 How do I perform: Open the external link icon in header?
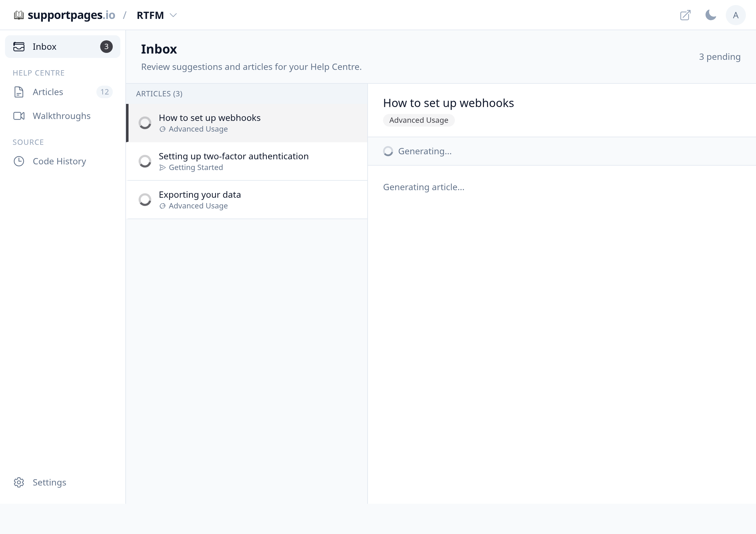click(x=685, y=15)
